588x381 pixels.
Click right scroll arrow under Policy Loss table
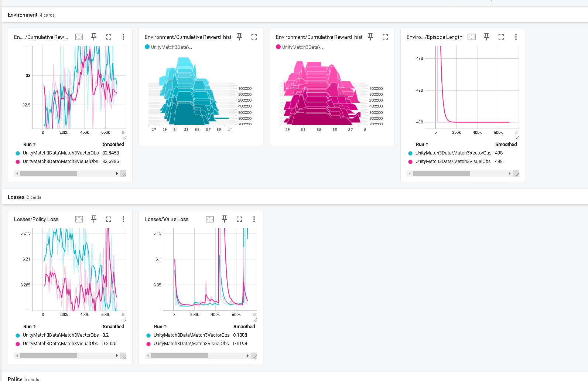[117, 356]
